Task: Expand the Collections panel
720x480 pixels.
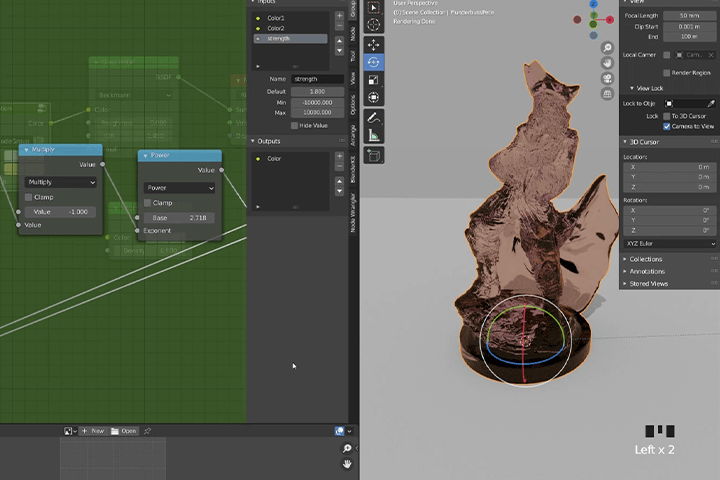Action: pos(625,259)
